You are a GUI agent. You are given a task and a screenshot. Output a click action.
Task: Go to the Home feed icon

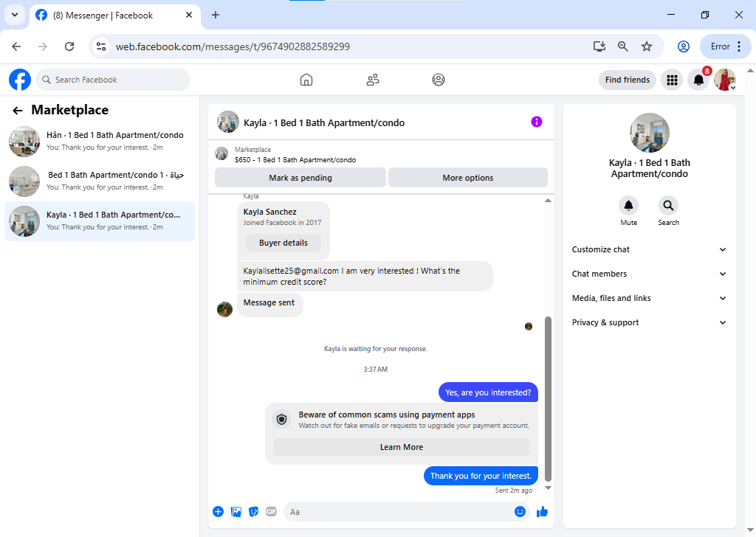point(306,80)
